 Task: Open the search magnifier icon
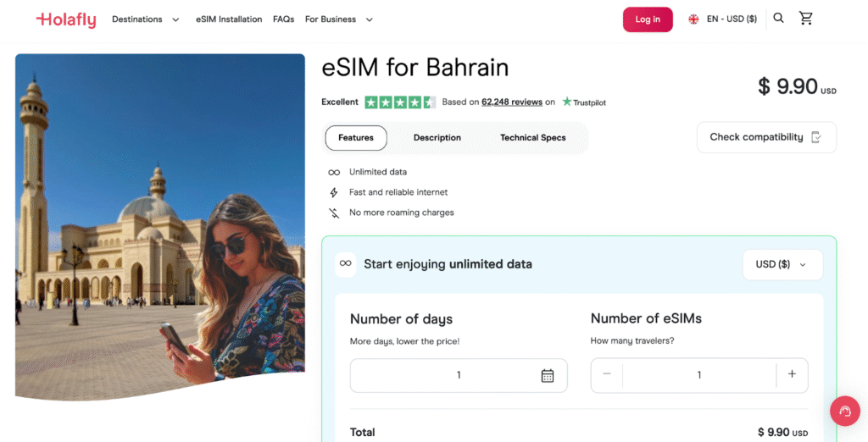coord(779,19)
